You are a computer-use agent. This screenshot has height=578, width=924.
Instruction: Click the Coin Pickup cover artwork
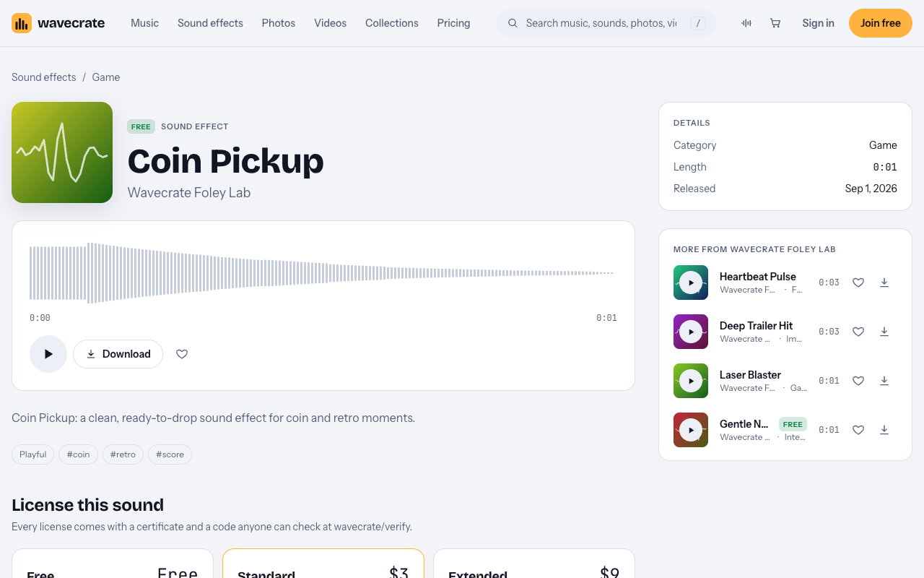click(62, 152)
